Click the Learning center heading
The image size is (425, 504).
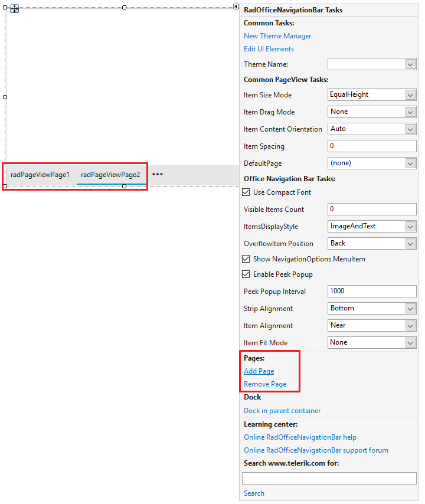pyautogui.click(x=270, y=424)
